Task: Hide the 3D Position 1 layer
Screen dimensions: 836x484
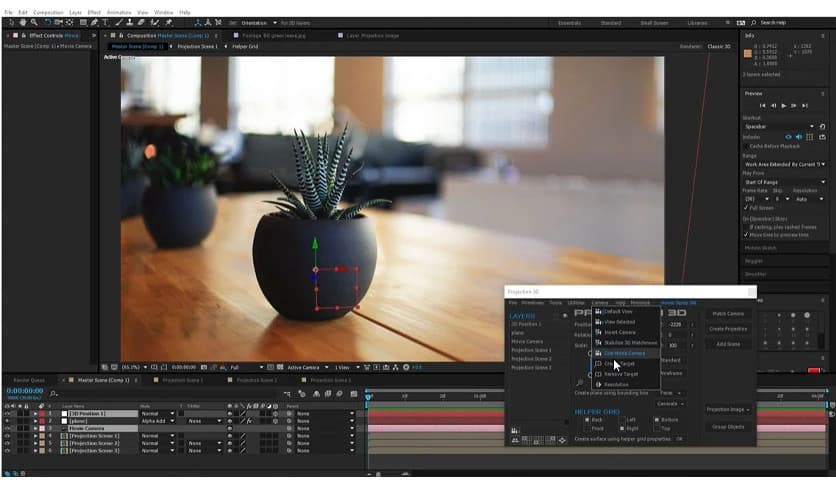Action: (x=7, y=414)
